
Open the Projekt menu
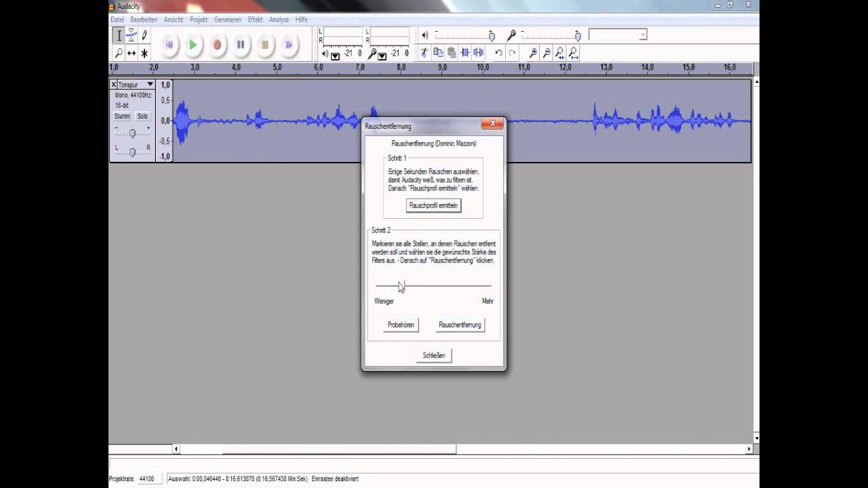(199, 20)
